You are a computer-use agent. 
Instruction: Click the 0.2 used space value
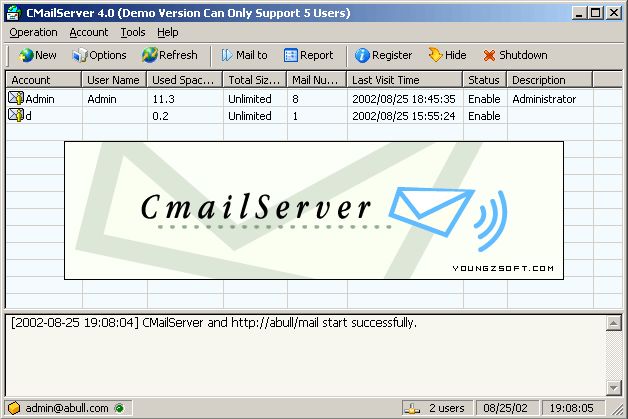(x=160, y=116)
